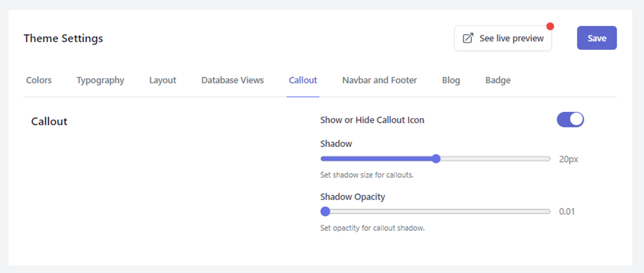
Task: Click the Shadow Opacity slider handle
Action: coord(325,211)
